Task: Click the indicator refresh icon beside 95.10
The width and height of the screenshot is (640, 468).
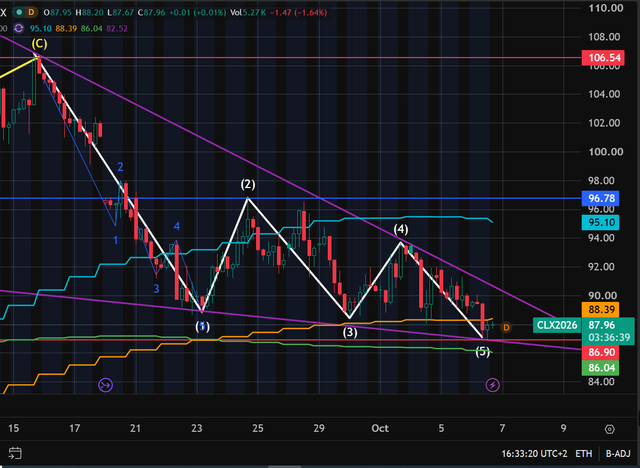Action: click(18, 28)
